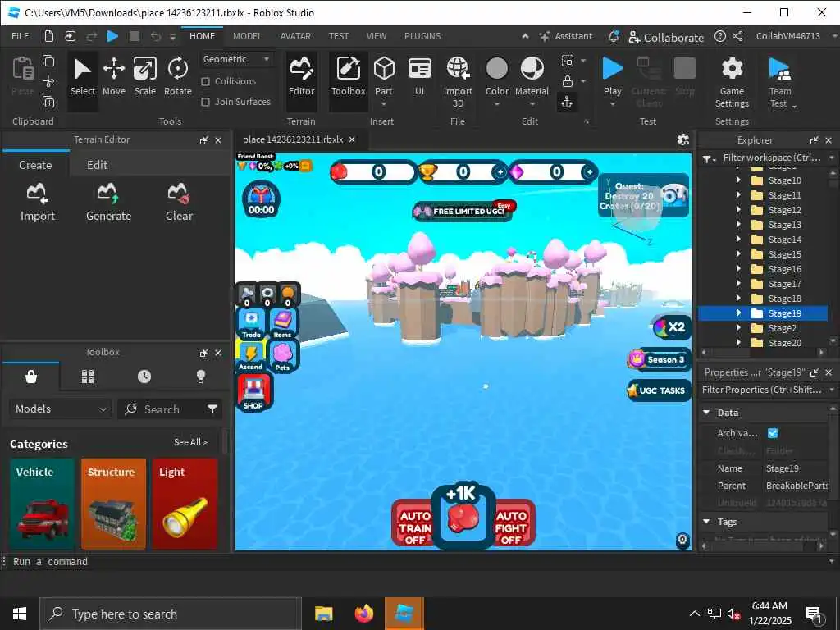Click Generate terrain
840x630 pixels.
[x=108, y=202]
